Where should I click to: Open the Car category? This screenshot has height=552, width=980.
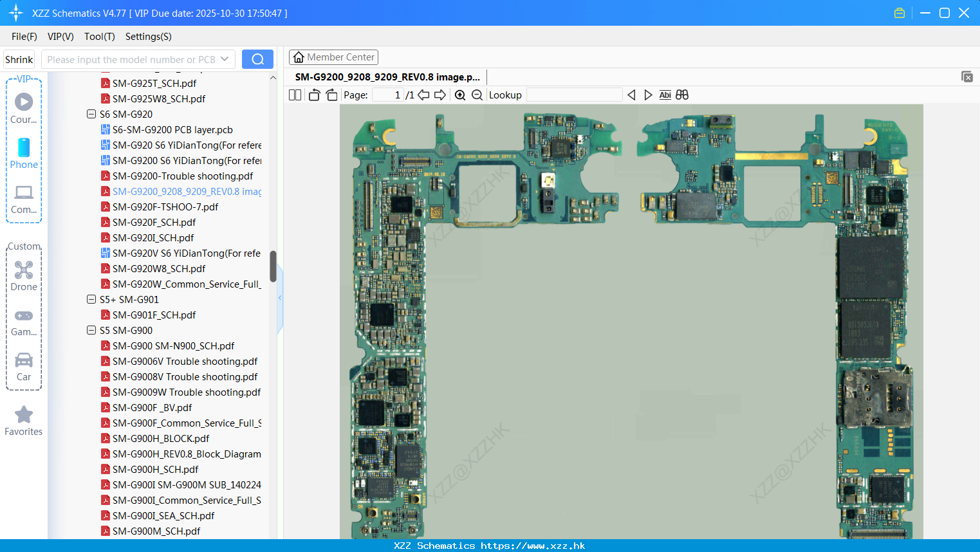pyautogui.click(x=24, y=367)
